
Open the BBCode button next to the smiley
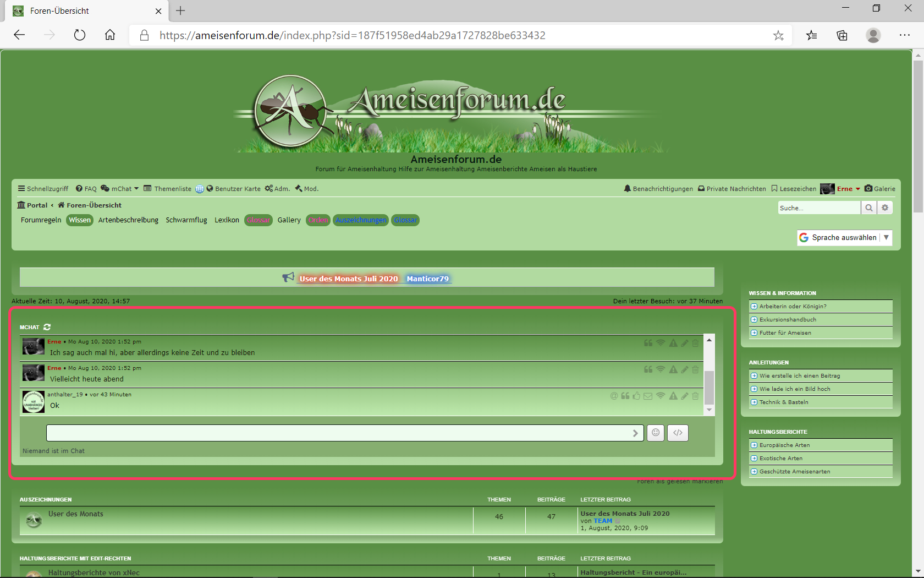[x=678, y=433]
